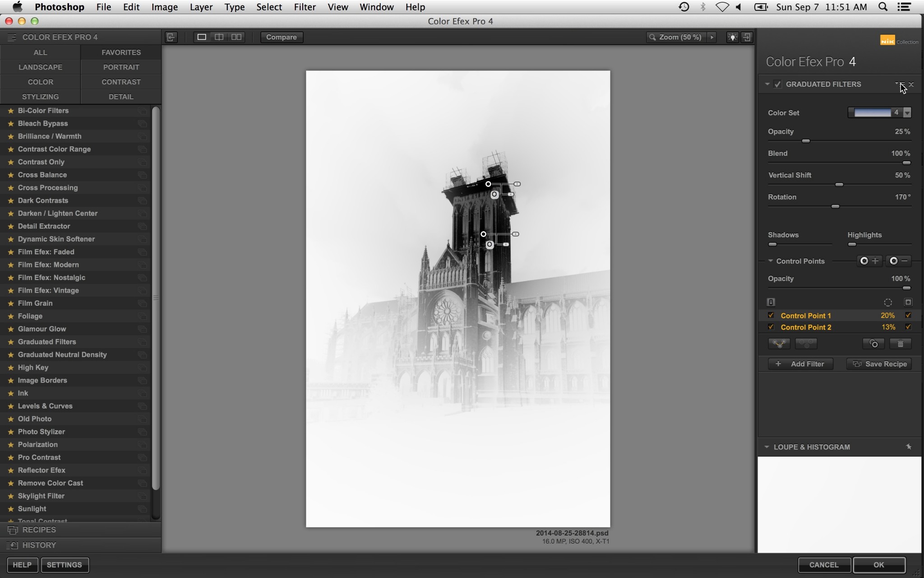
Task: Remove the Graduated Filters filter
Action: tap(911, 84)
